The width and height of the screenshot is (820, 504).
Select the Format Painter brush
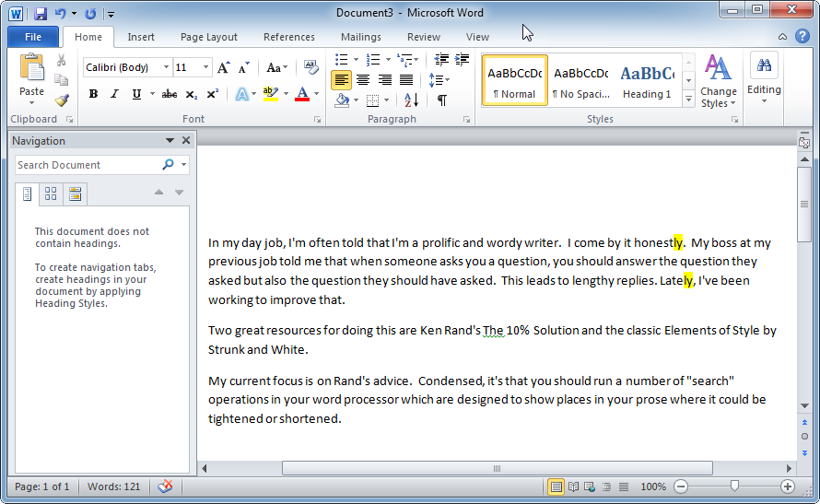(62, 100)
